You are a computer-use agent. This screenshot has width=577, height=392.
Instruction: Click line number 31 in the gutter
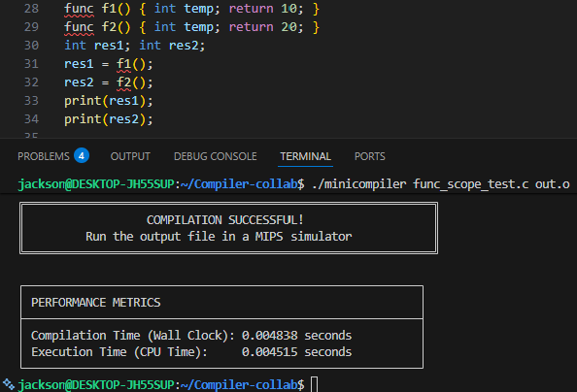[31, 64]
